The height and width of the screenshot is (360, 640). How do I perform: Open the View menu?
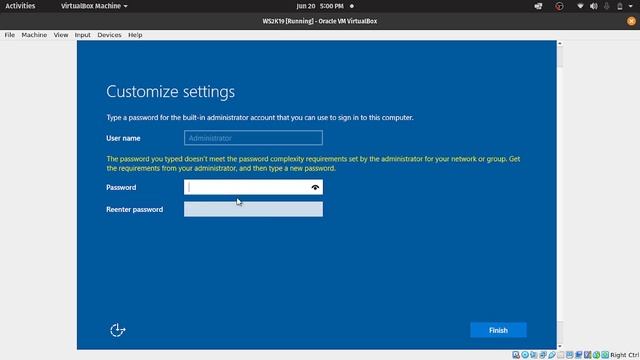[x=61, y=35]
